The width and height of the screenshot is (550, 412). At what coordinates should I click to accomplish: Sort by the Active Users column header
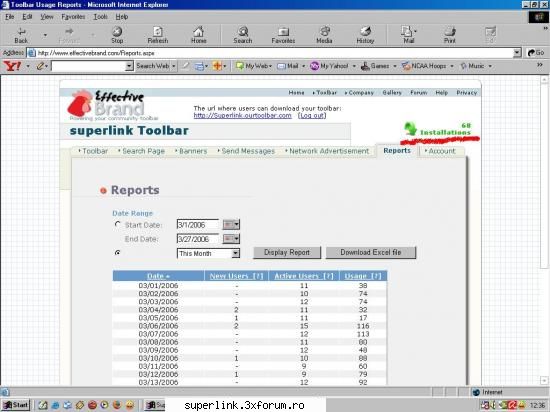coord(304,276)
